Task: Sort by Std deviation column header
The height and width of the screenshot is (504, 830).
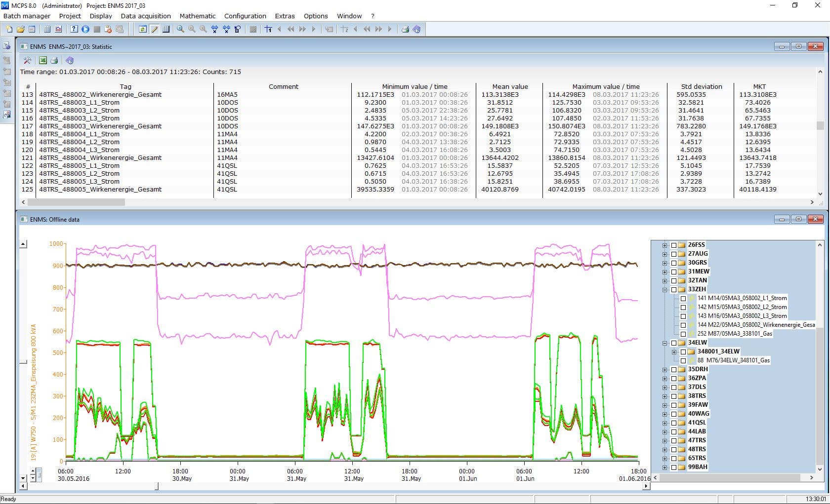Action: click(x=701, y=86)
